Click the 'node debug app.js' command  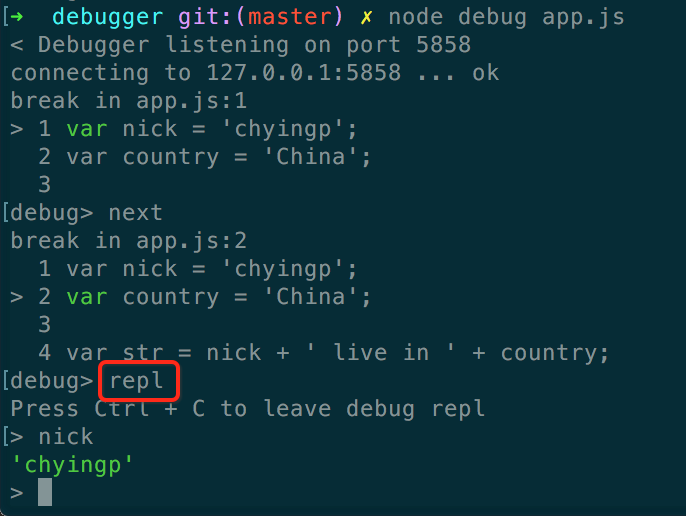(x=506, y=18)
